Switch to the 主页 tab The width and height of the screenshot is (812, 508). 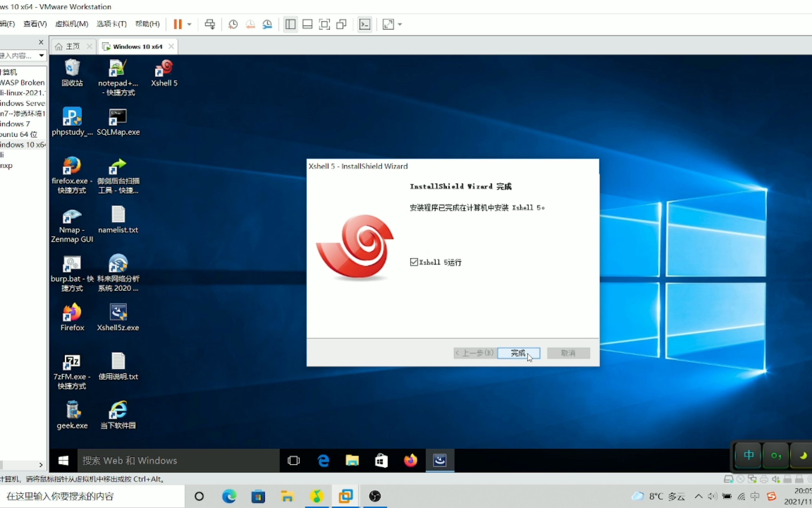point(73,46)
